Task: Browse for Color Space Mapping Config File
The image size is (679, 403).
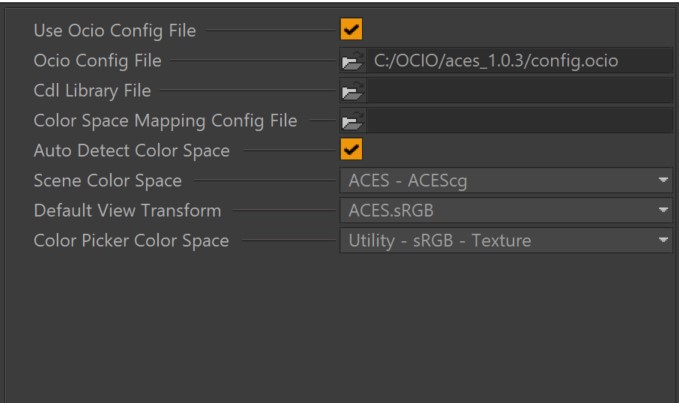Action: coord(351,122)
